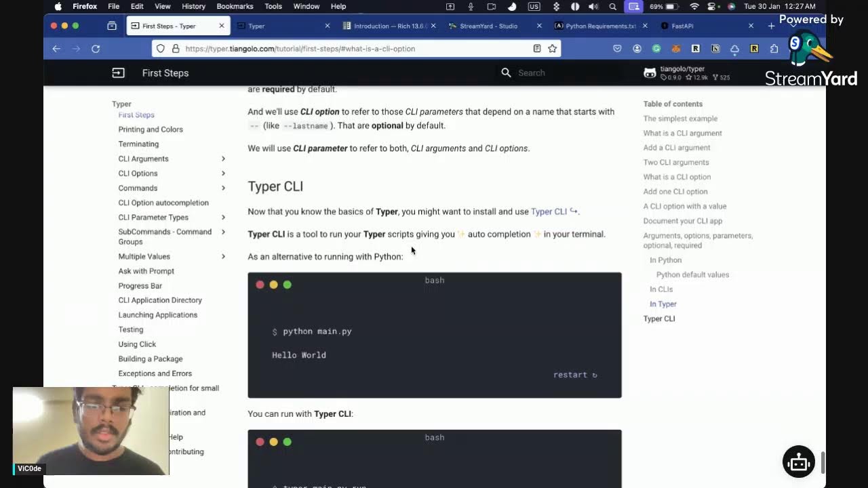Expand the Multiple Values section
Screen dimensions: 868x488
coord(223,256)
